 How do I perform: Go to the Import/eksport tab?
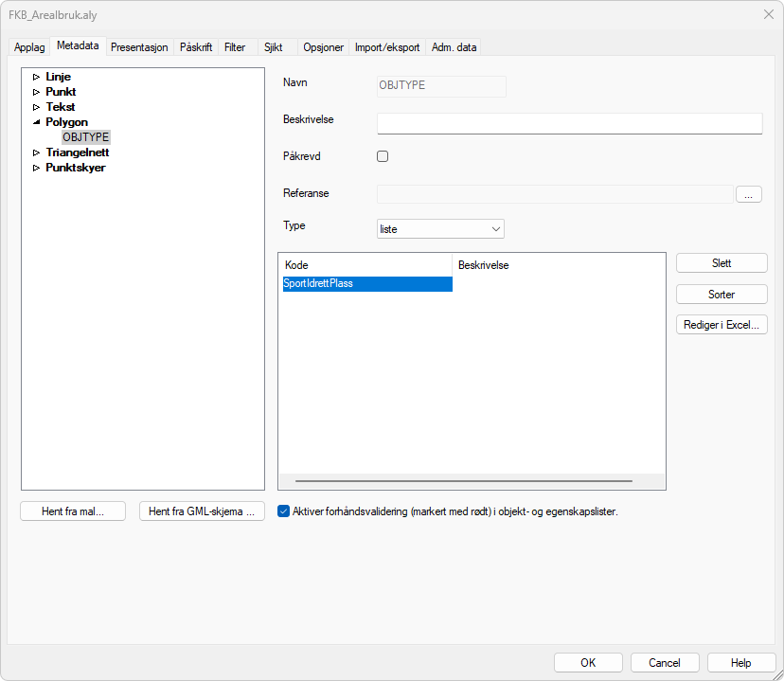coord(387,47)
